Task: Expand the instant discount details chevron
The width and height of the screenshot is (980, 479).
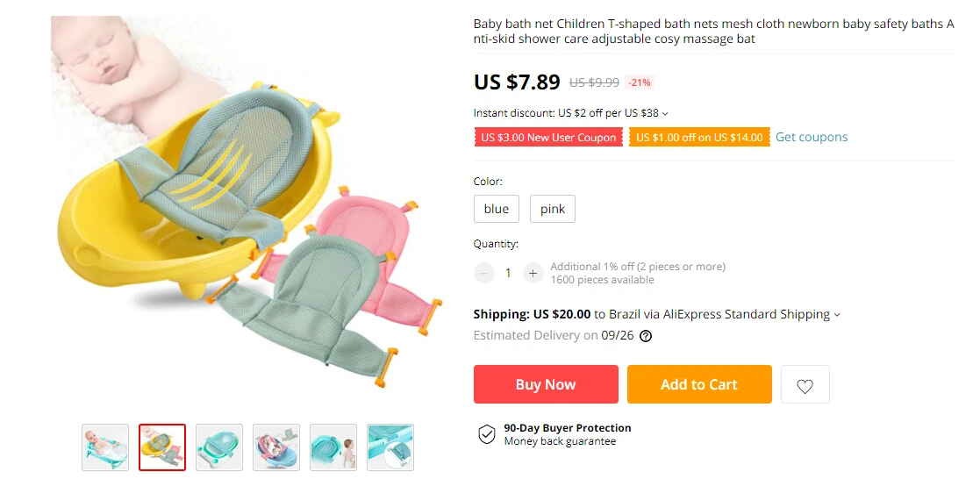Action: point(665,114)
